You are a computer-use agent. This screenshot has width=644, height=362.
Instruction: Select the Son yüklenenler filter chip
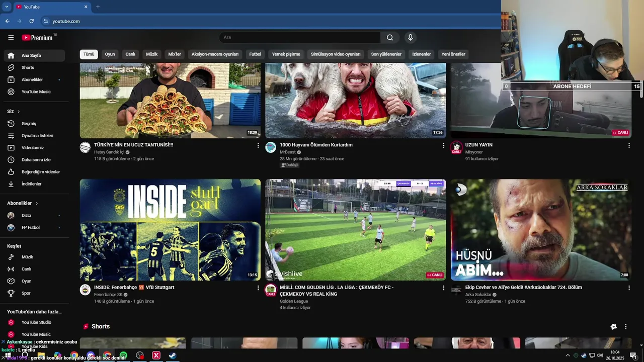[386, 54]
